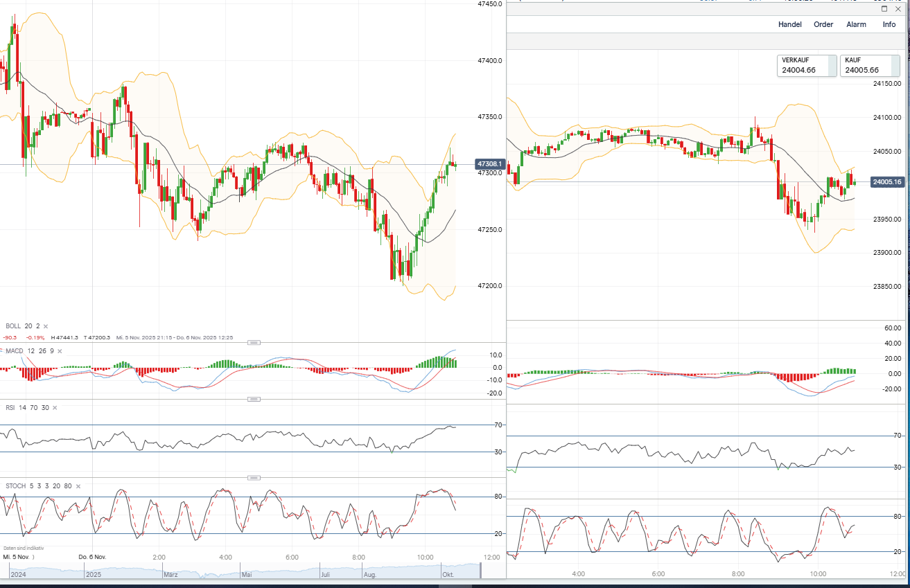
Task: Click the resize handle above the MACD panel
Action: click(x=254, y=342)
